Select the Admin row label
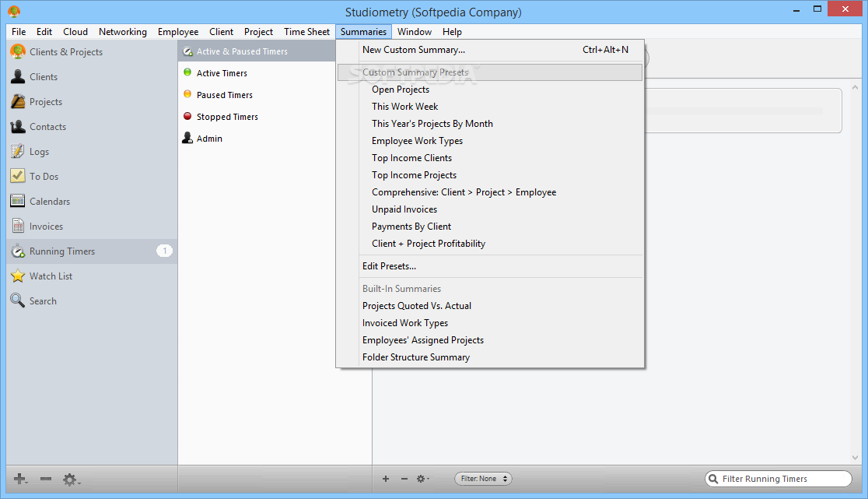This screenshot has width=868, height=499. pos(209,139)
